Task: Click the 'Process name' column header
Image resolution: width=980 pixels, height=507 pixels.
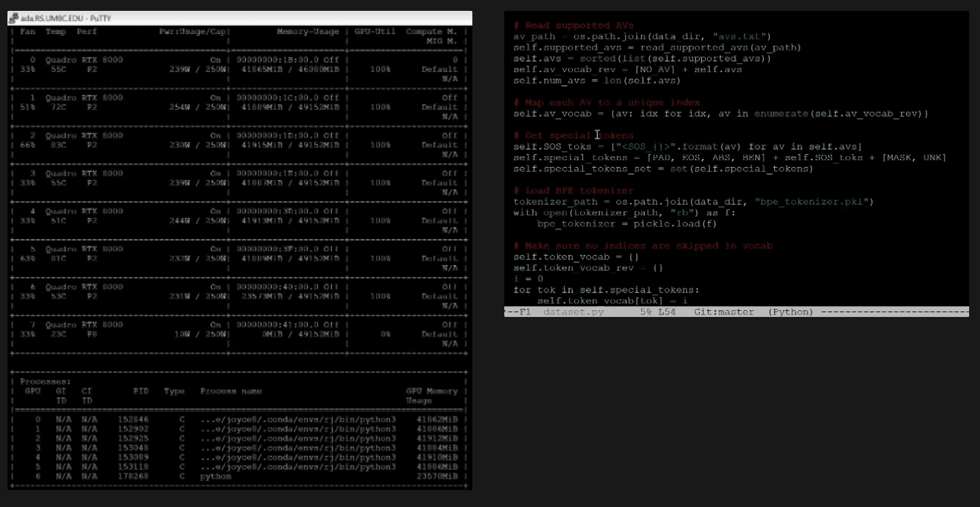Action: (231, 392)
